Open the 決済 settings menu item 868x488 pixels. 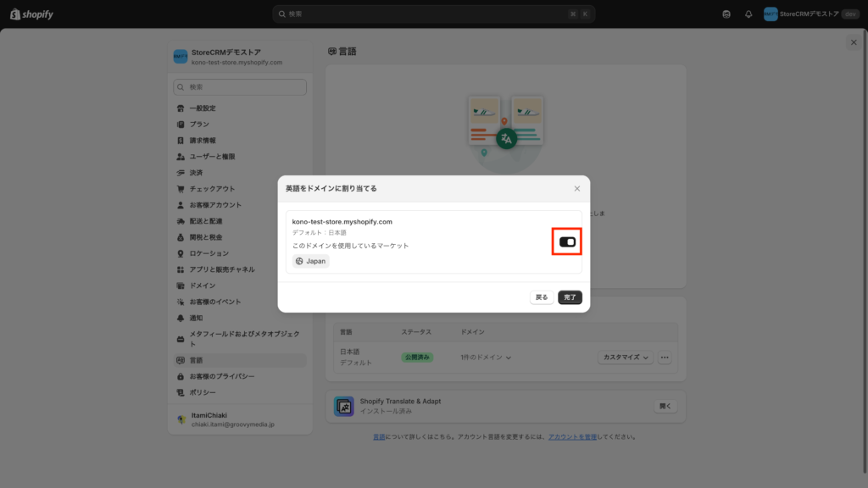tap(196, 173)
